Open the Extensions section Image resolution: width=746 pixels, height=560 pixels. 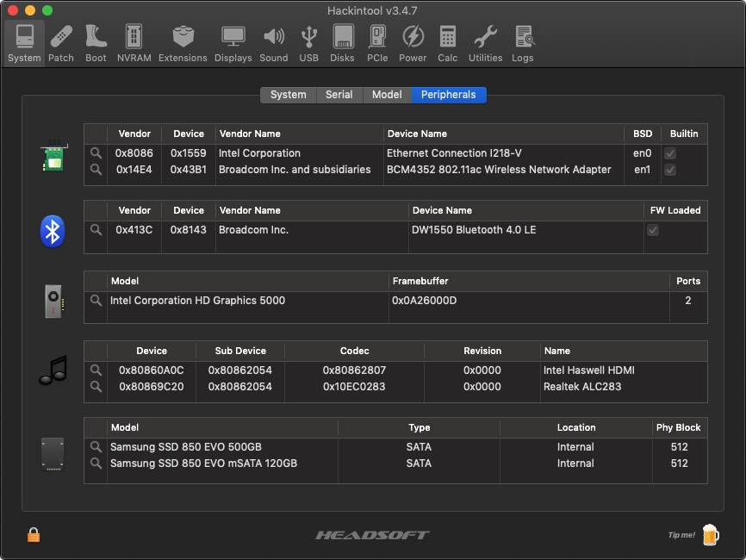[183, 44]
